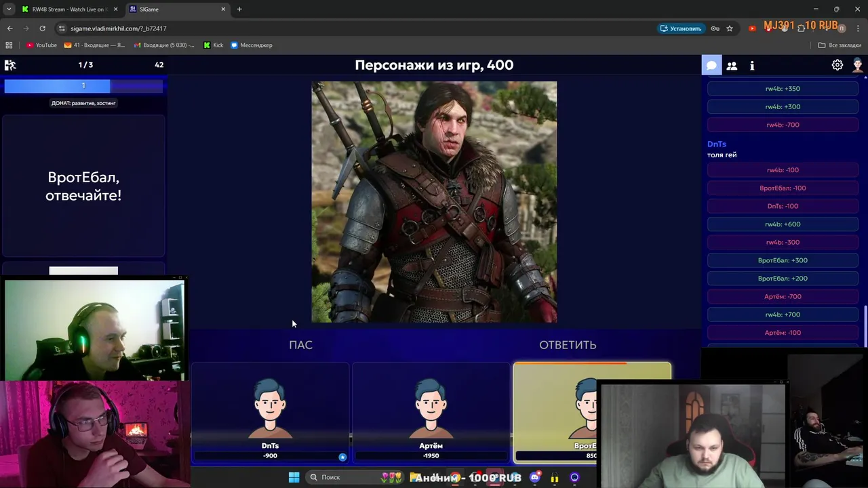Click the rw4b: -700 log entry
The height and width of the screenshot is (488, 868).
pos(783,125)
